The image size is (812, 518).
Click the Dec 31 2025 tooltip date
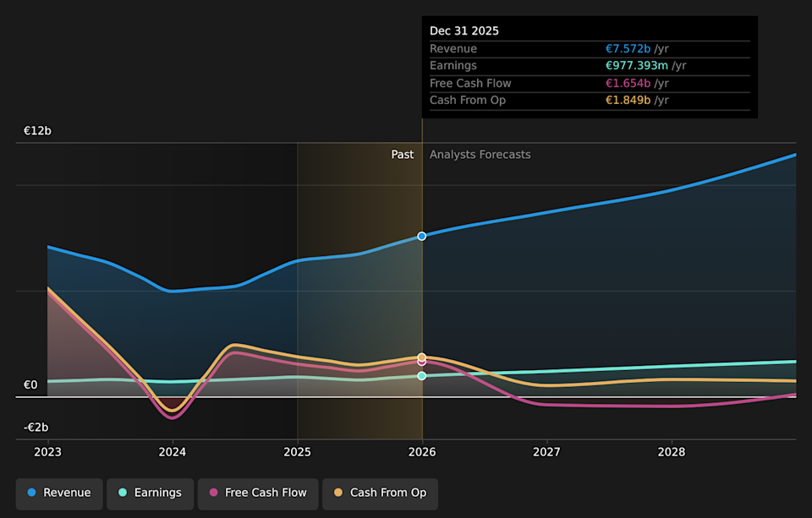[464, 31]
